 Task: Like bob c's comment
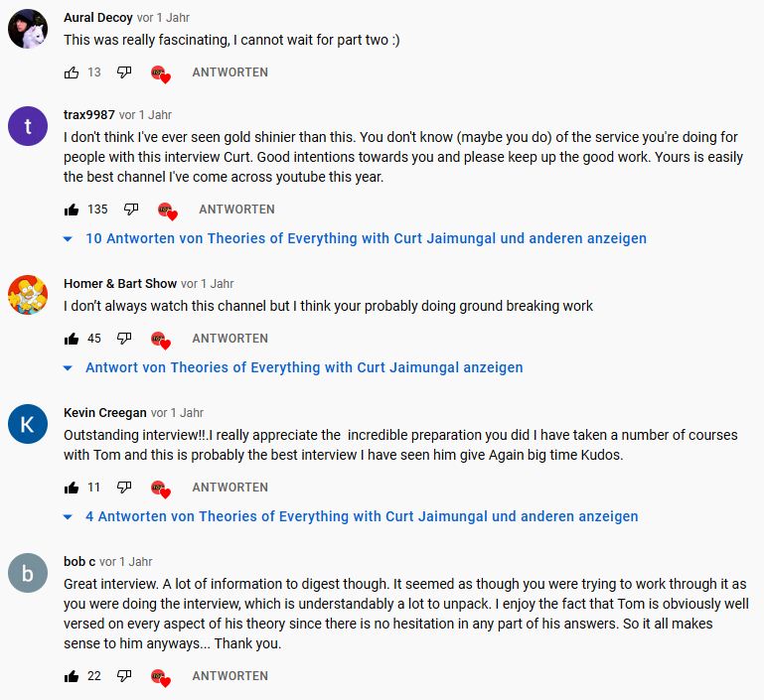72,676
